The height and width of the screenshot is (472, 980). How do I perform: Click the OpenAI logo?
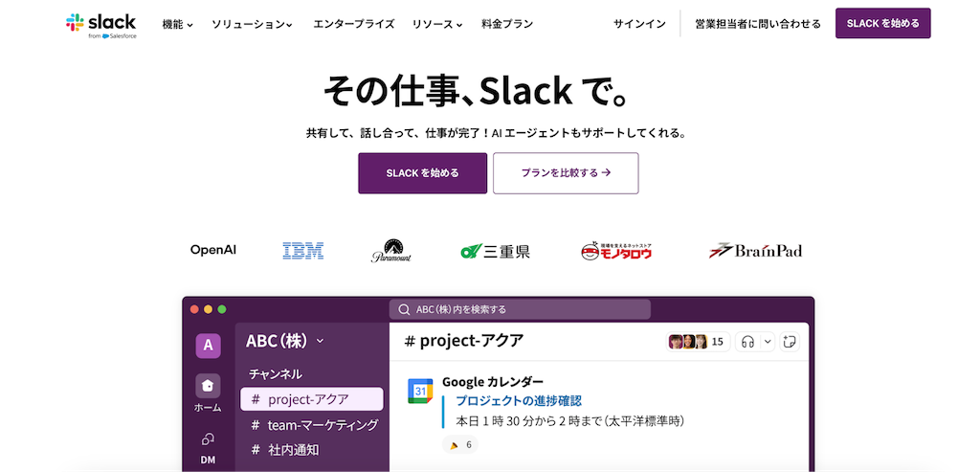(213, 250)
